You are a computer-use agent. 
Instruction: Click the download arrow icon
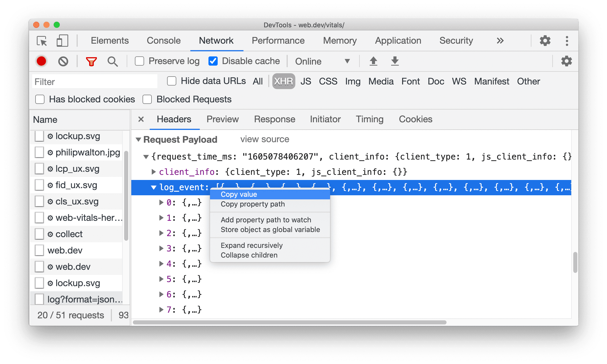point(395,61)
